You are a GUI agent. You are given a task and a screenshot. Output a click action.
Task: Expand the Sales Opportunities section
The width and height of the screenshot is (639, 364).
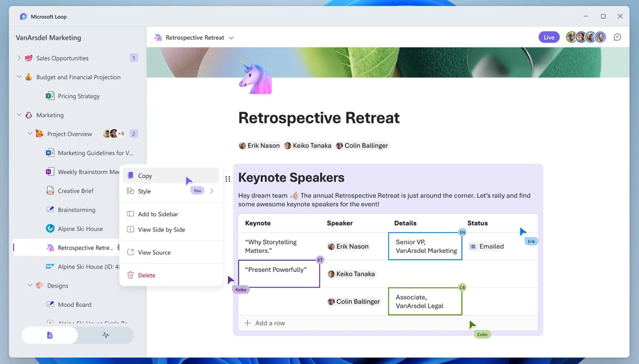click(x=19, y=58)
